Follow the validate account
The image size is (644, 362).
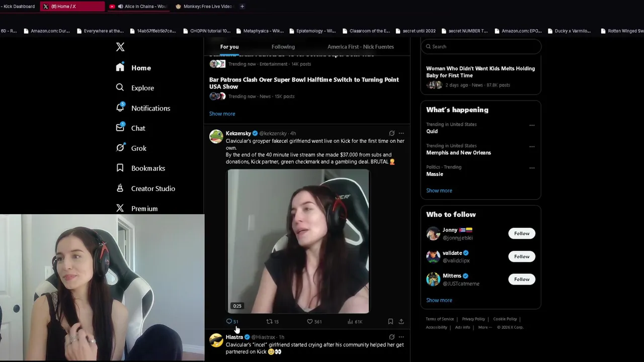[x=522, y=256]
